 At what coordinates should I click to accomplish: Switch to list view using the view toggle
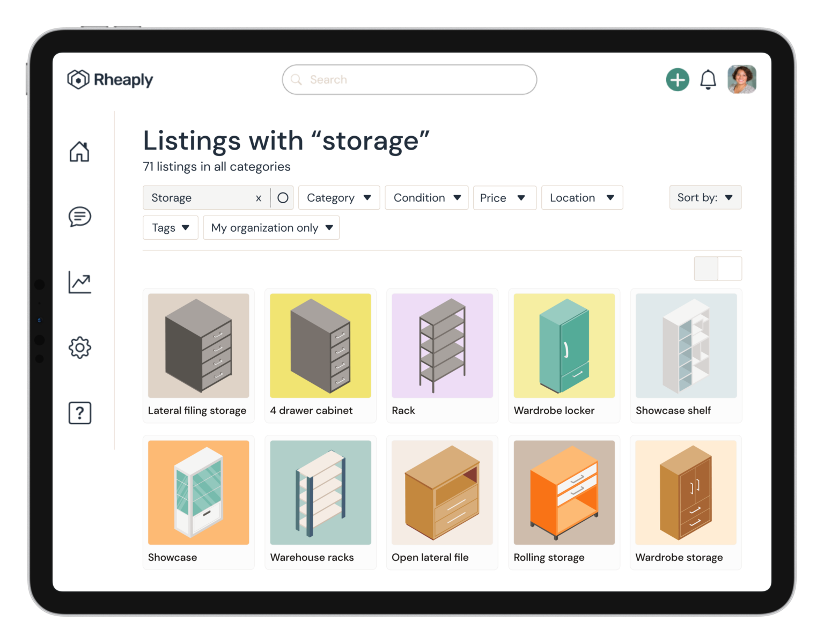pyautogui.click(x=730, y=268)
